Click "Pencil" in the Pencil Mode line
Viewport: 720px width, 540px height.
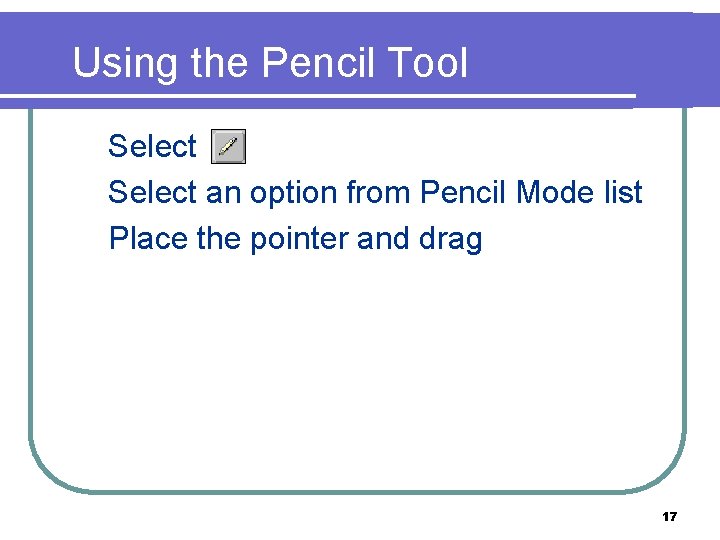click(x=463, y=191)
